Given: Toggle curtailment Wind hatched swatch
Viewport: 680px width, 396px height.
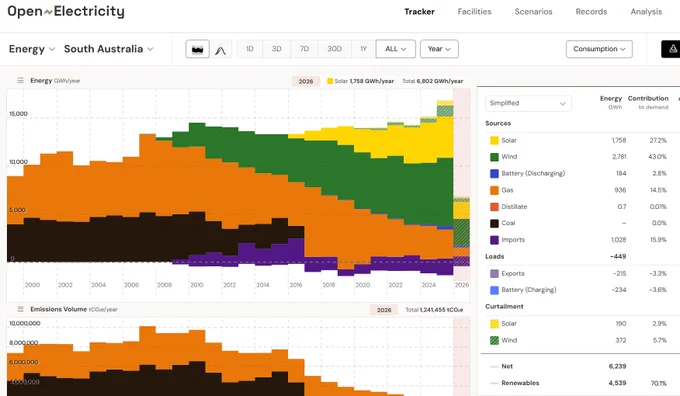Looking at the screenshot, I should point(494,340).
